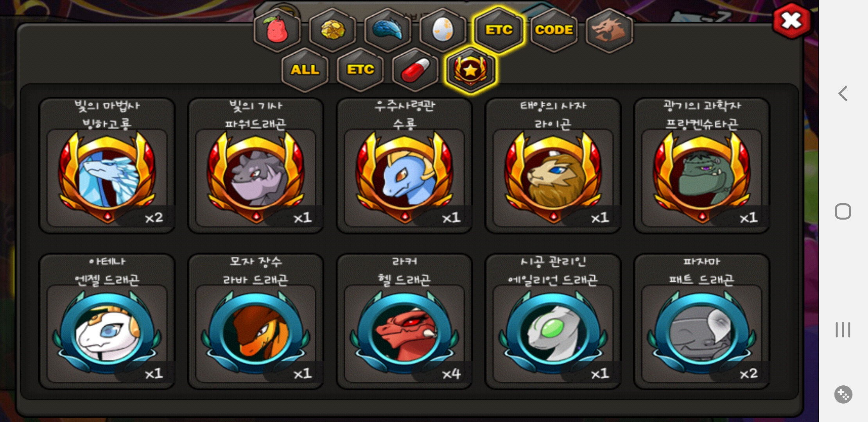
Task: Select the white Angel Dragon blue badge
Action: coord(107,322)
